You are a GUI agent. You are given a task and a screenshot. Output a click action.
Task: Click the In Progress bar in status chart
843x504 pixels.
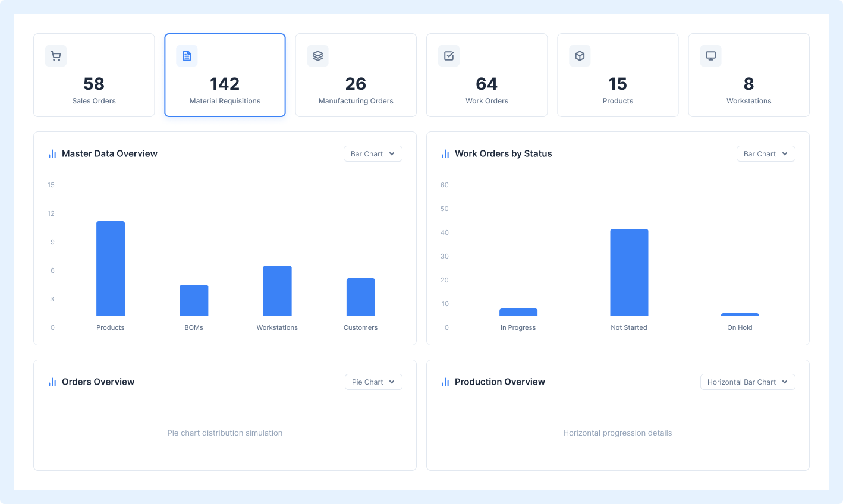pos(518,313)
